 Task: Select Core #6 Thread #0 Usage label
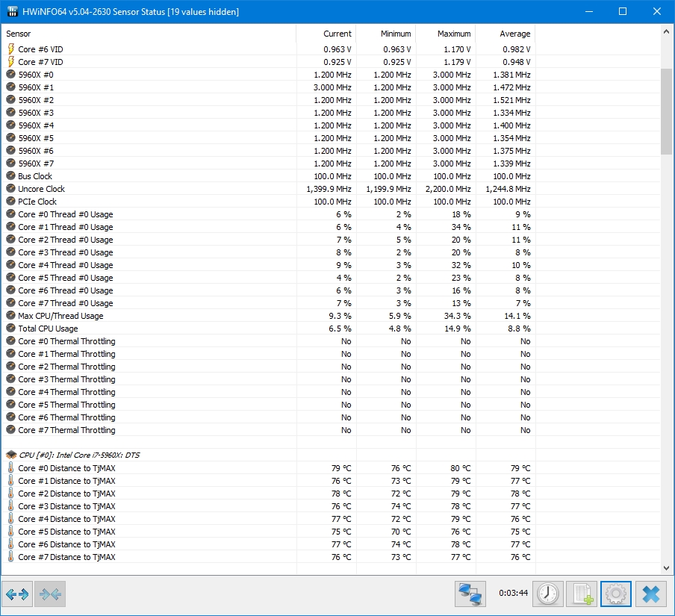66,290
